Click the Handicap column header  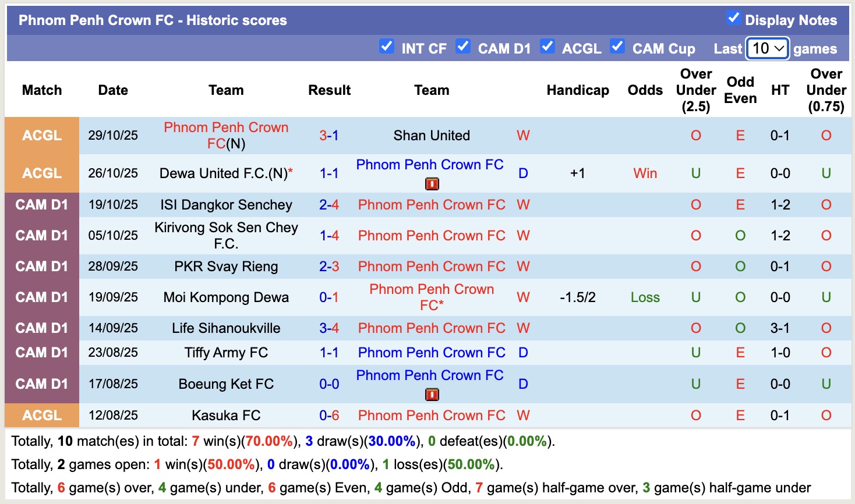click(578, 90)
